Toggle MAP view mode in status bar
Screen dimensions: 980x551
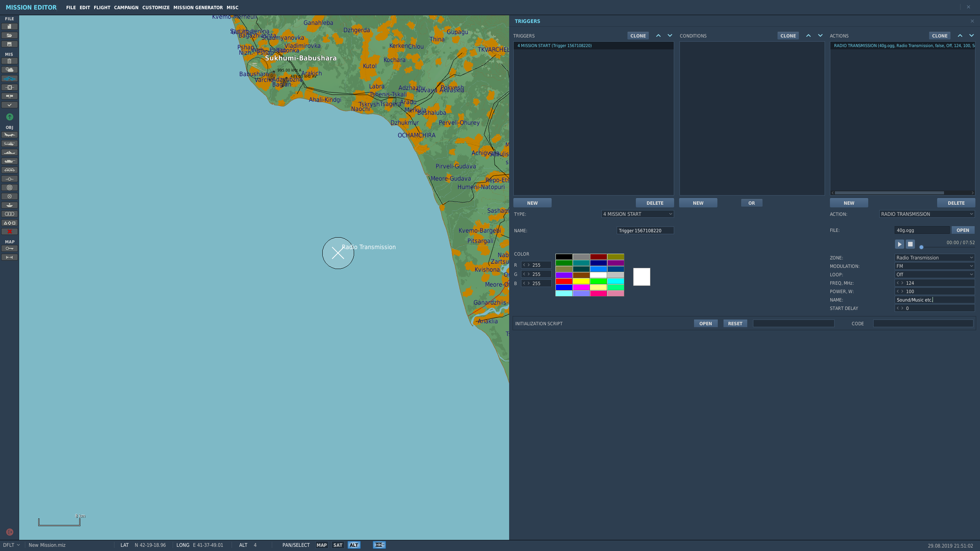tap(322, 545)
